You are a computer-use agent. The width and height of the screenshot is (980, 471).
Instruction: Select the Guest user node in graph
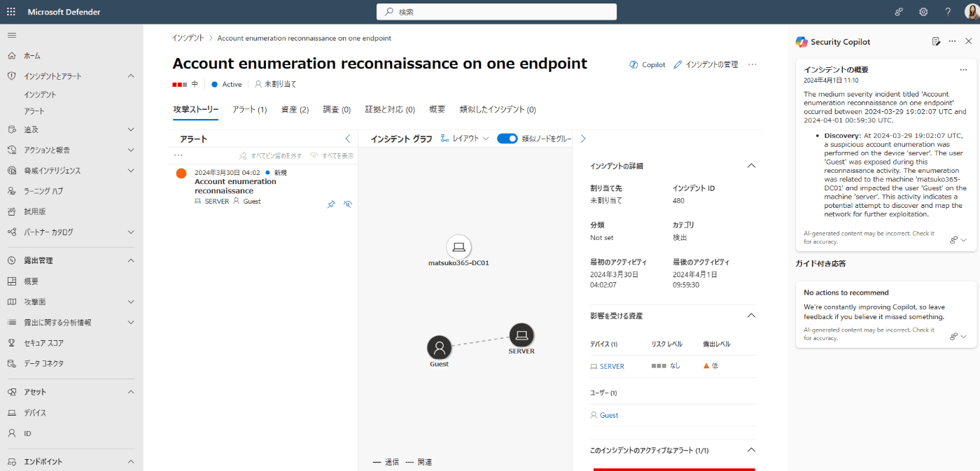pos(439,347)
